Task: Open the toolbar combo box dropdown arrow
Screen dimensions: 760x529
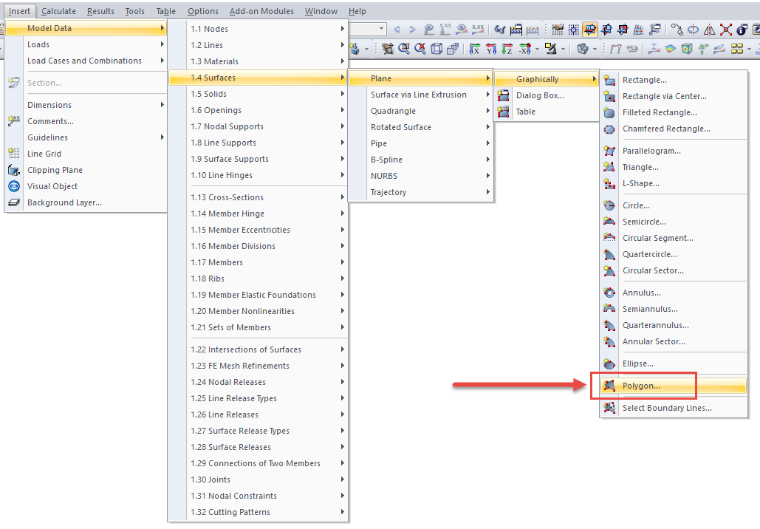Action: coord(381,29)
